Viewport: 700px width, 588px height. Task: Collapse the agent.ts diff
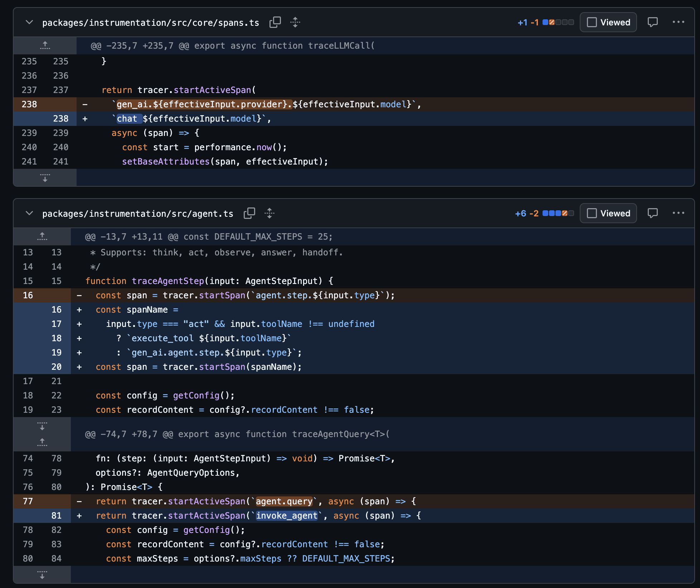pyautogui.click(x=29, y=213)
